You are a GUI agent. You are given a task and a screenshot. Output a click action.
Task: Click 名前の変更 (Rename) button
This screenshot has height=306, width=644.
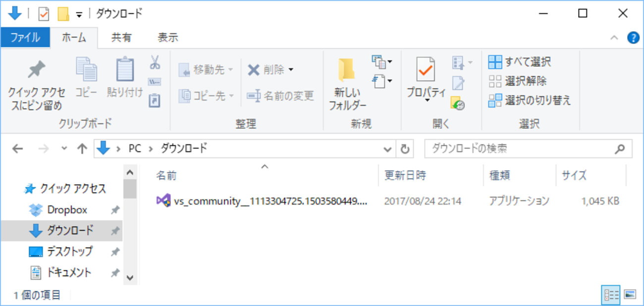pyautogui.click(x=280, y=95)
